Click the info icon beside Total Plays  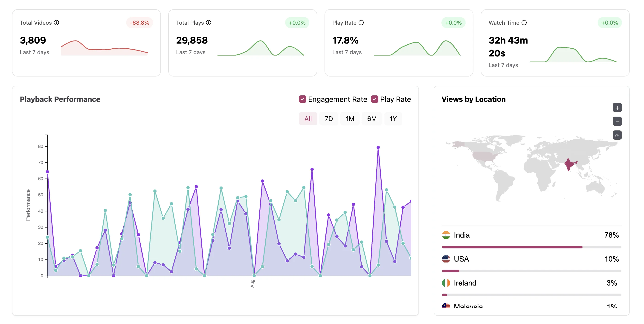(x=209, y=23)
